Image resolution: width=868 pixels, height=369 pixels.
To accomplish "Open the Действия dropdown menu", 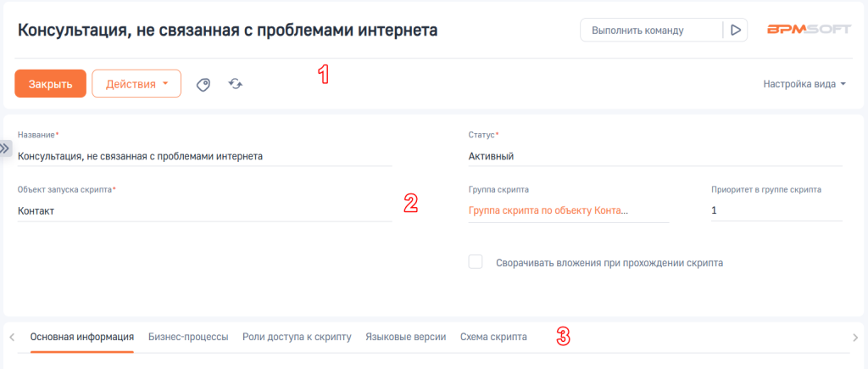I will tap(136, 84).
